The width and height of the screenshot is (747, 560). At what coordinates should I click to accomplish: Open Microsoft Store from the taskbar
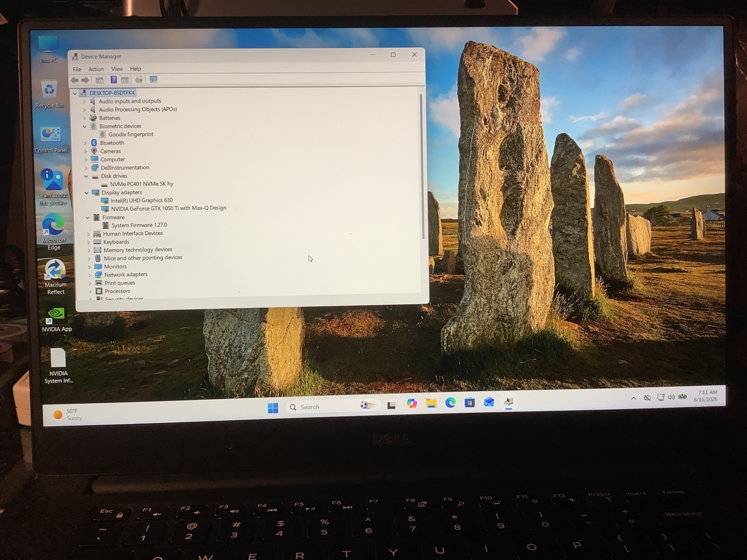(470, 402)
